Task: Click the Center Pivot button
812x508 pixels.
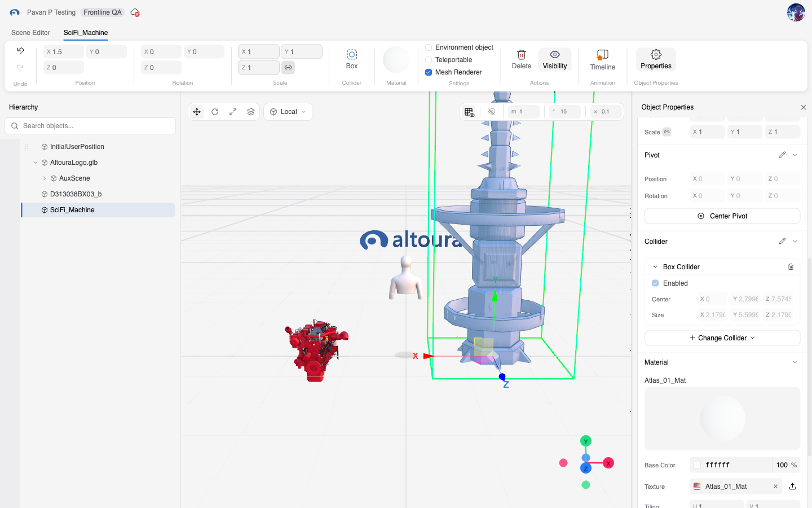Action: pyautogui.click(x=722, y=216)
